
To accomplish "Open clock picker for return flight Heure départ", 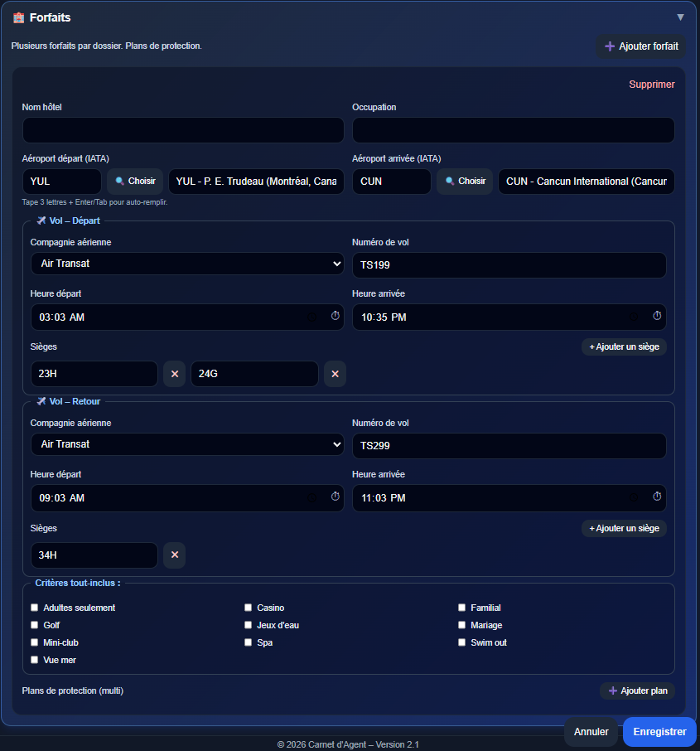I will tap(336, 497).
